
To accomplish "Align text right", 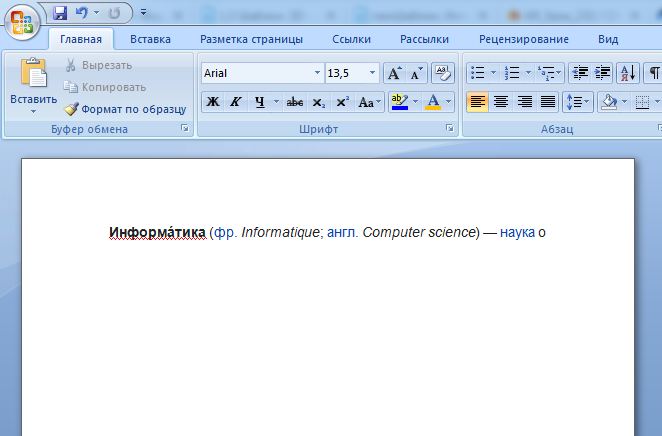I will (524, 102).
